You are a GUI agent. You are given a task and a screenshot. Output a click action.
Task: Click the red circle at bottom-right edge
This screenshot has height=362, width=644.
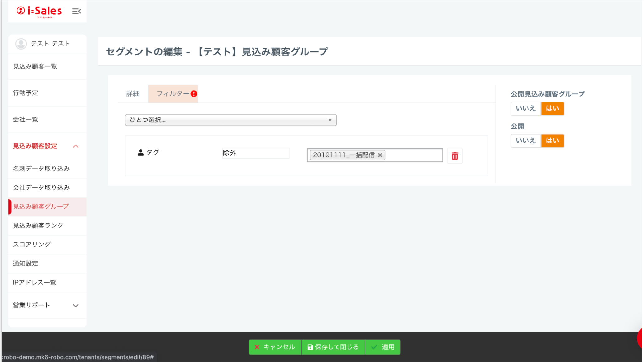[640, 338]
